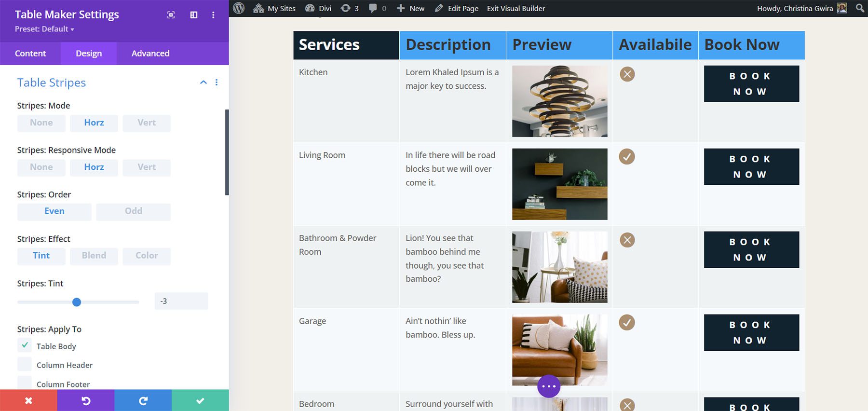This screenshot has height=411, width=868.
Task: Set Stripes Order to Odd
Action: (x=133, y=211)
